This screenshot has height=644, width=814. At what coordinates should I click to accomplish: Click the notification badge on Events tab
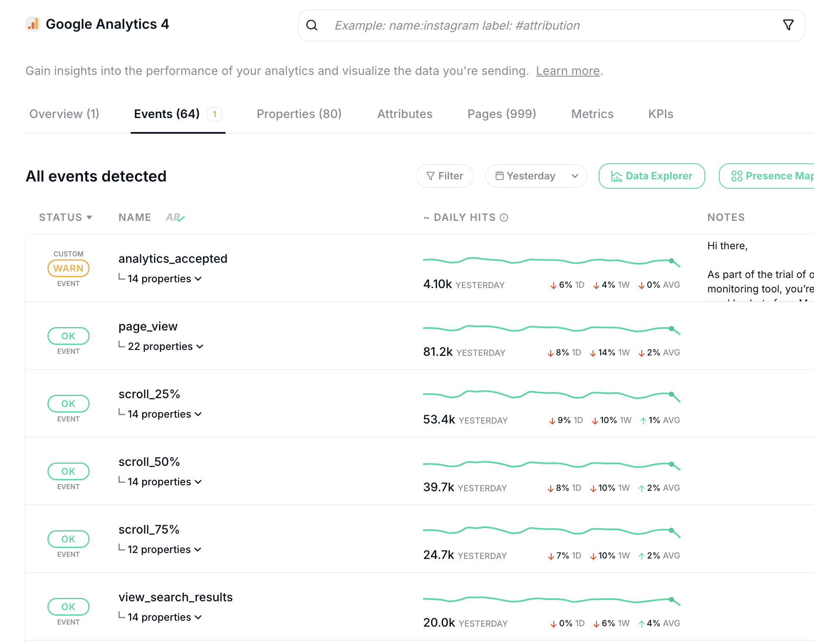point(214,114)
